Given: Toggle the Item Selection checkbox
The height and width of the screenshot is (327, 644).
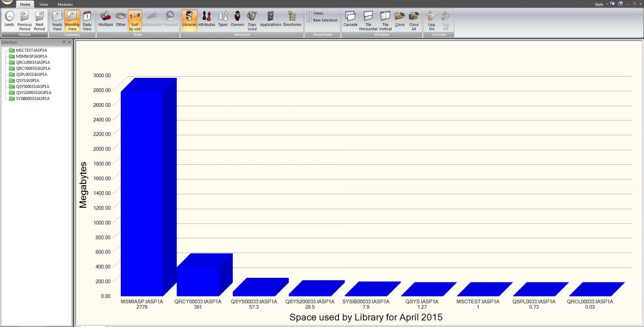Looking at the screenshot, I should (309, 20).
